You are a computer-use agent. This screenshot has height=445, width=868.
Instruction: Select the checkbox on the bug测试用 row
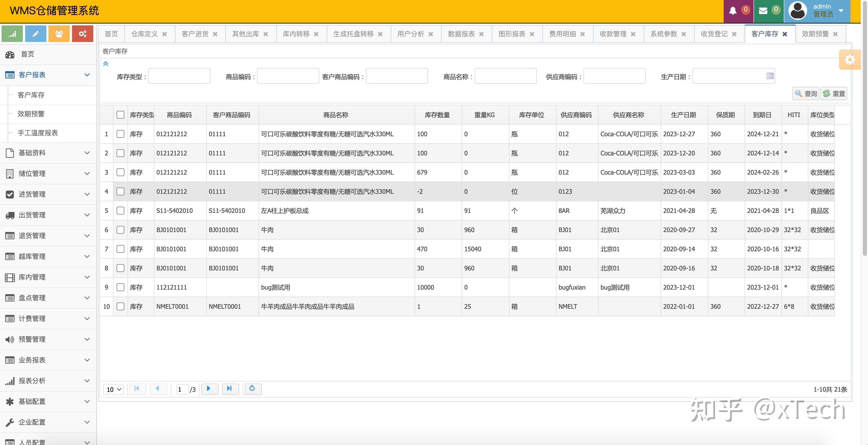pyautogui.click(x=120, y=287)
